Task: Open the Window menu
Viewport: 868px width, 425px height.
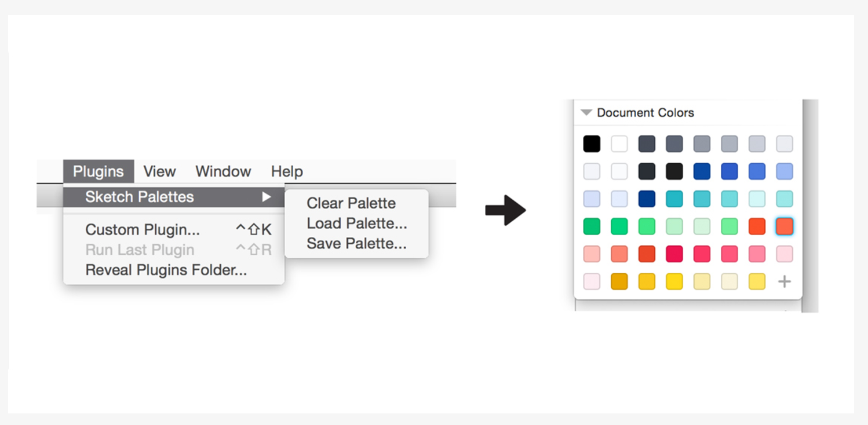Action: click(x=223, y=171)
